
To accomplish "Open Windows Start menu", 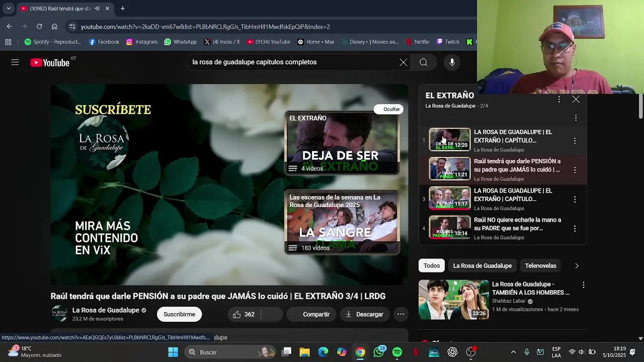I will point(173,352).
